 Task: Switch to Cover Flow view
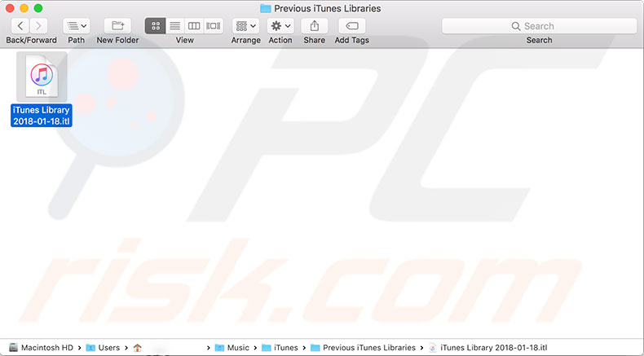point(213,26)
